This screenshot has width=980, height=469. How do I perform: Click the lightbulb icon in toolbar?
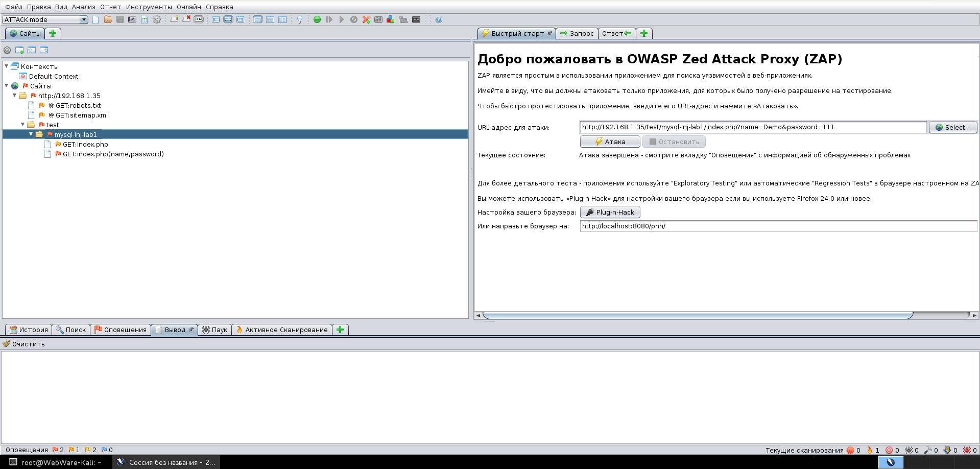(300, 19)
